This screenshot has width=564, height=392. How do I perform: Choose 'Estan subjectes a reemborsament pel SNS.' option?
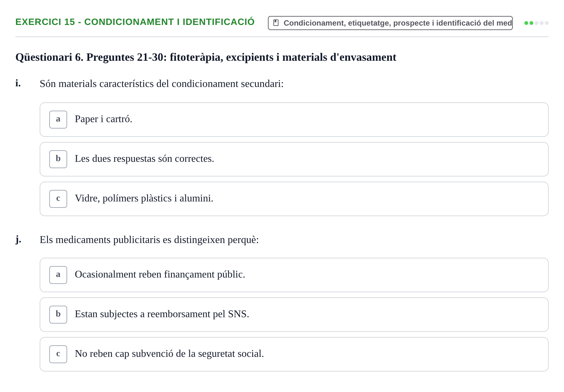294,315
